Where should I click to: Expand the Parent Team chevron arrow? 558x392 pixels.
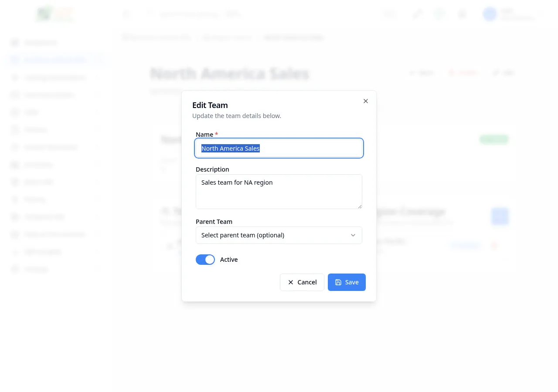(353, 235)
